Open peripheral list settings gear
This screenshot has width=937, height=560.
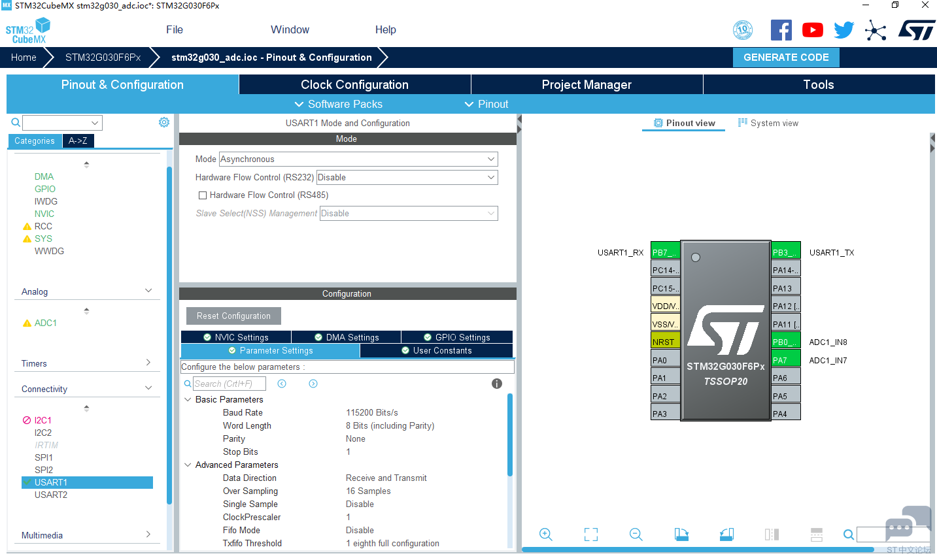tap(164, 122)
